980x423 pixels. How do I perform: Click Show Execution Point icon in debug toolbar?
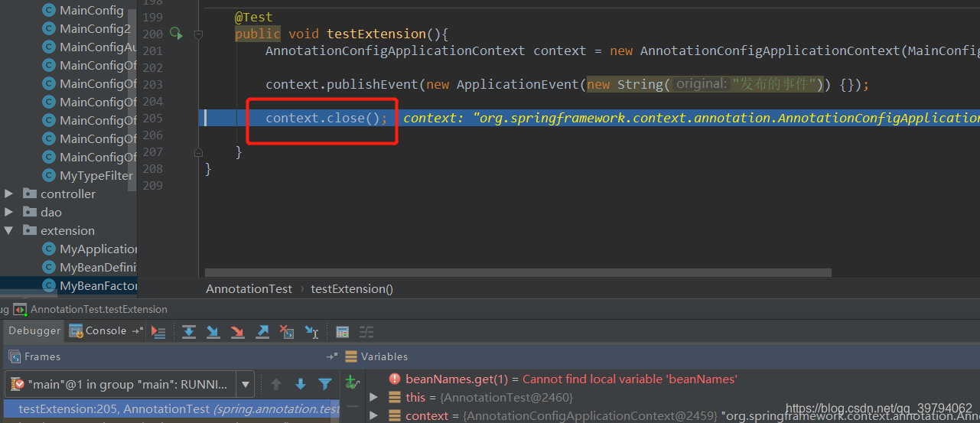pos(158,331)
